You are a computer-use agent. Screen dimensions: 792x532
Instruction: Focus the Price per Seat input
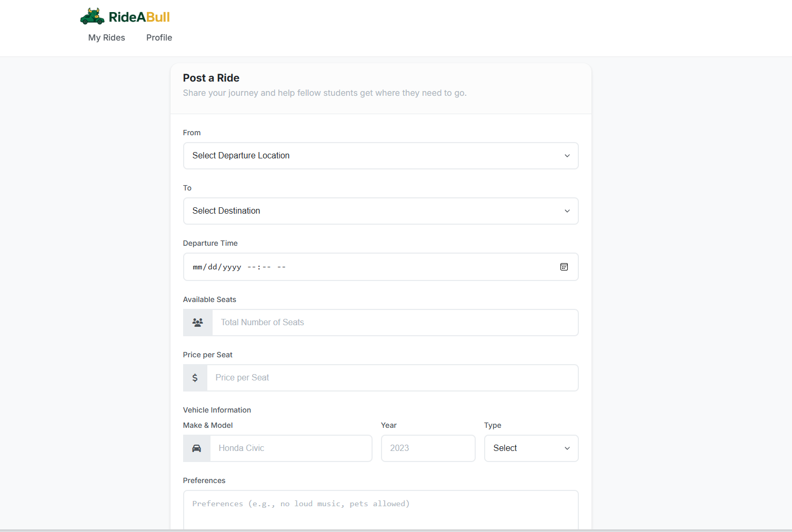tap(393, 378)
